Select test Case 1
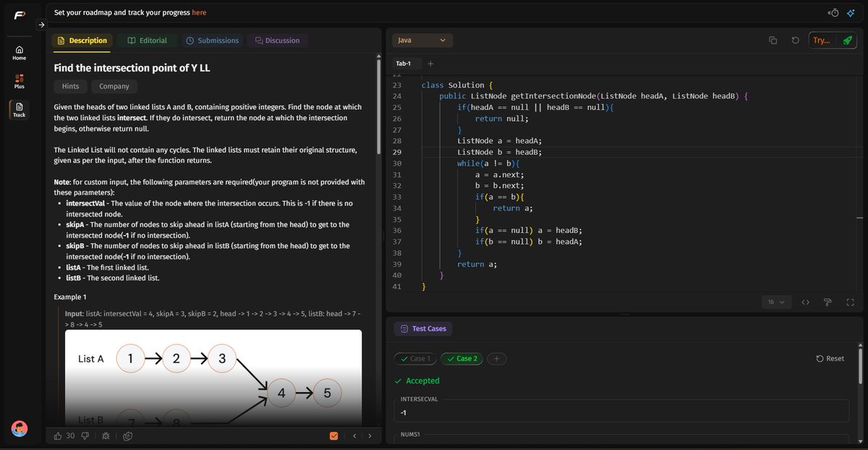The height and width of the screenshot is (450, 868). pyautogui.click(x=415, y=358)
